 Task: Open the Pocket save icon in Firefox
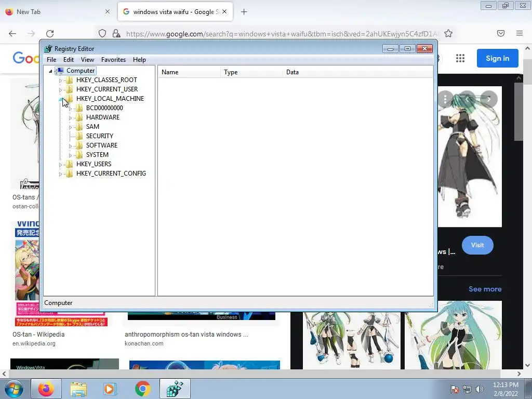[x=501, y=33]
